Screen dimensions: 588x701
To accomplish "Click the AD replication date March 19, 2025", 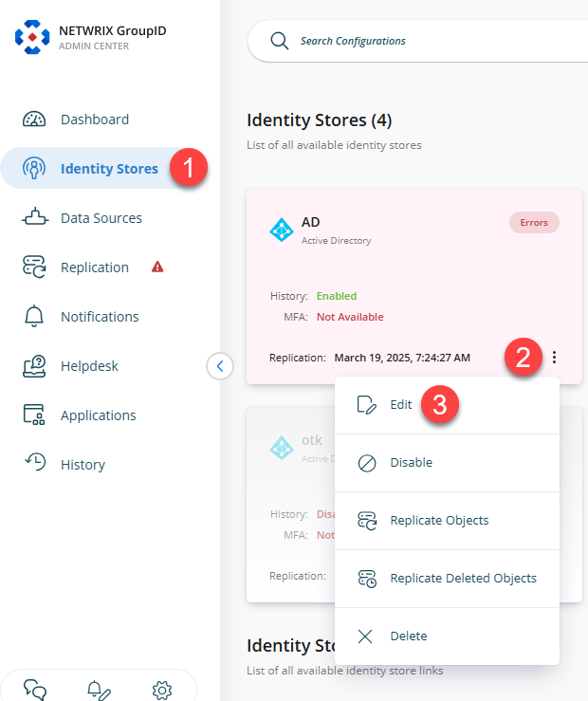I will (x=402, y=358).
